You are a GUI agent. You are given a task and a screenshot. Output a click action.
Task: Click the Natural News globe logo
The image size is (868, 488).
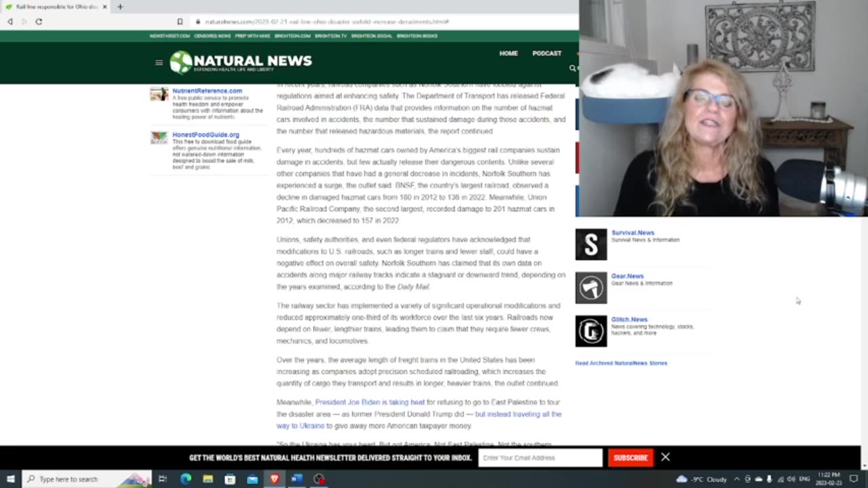181,62
